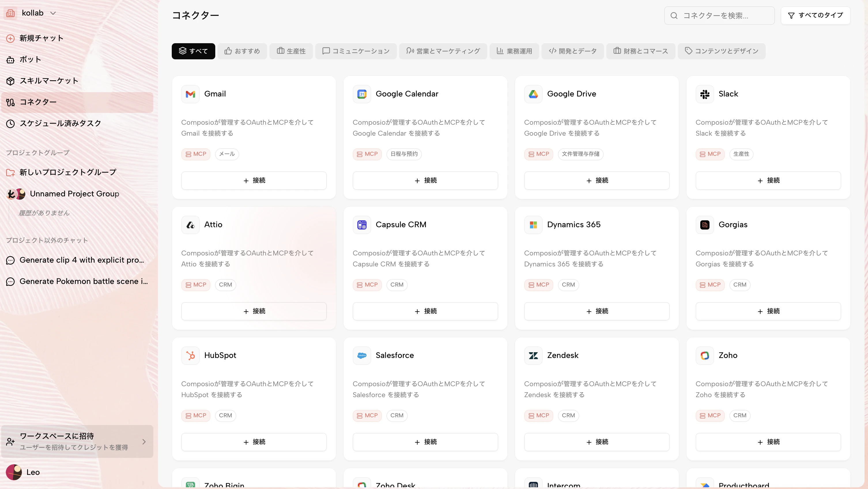Click the CRM tag on Salesforce card
Viewport: 868px width, 489px height.
(x=397, y=415)
